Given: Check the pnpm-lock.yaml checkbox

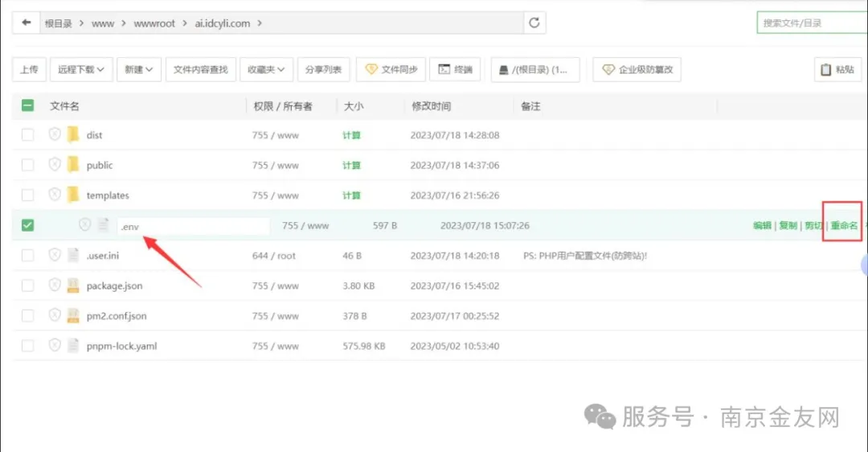Looking at the screenshot, I should point(27,346).
